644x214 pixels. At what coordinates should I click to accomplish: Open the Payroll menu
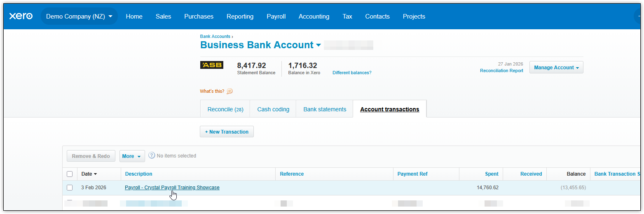tap(276, 16)
